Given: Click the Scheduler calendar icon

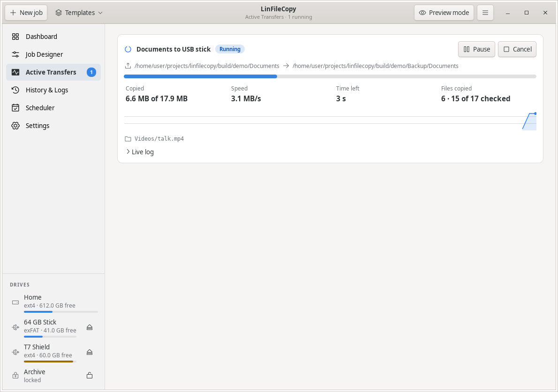Looking at the screenshot, I should click(15, 108).
